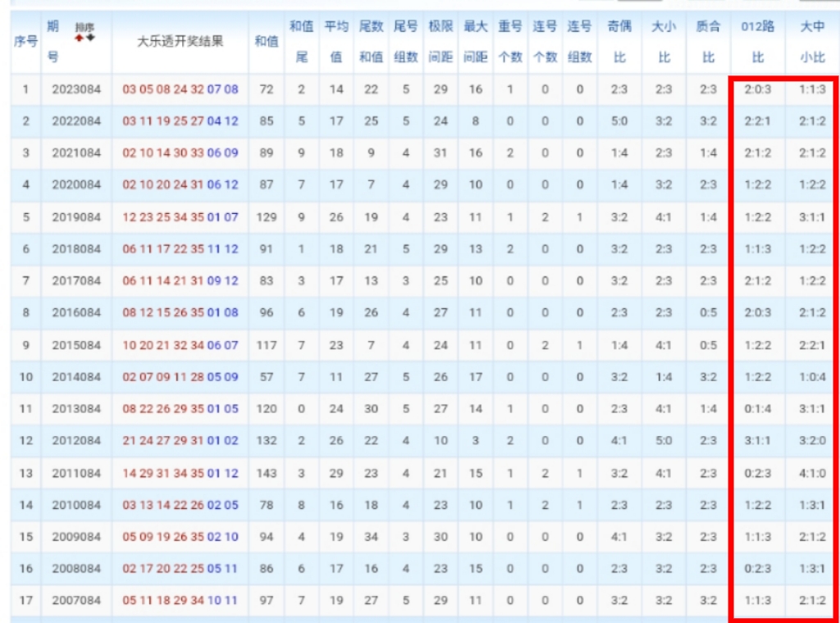Click sum value 57 in row 2014084

point(267,377)
